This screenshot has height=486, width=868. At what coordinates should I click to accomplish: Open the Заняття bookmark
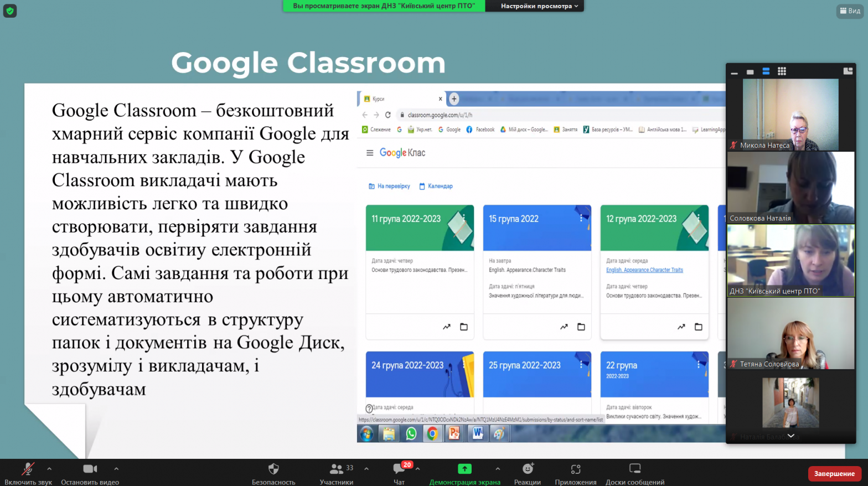point(565,130)
